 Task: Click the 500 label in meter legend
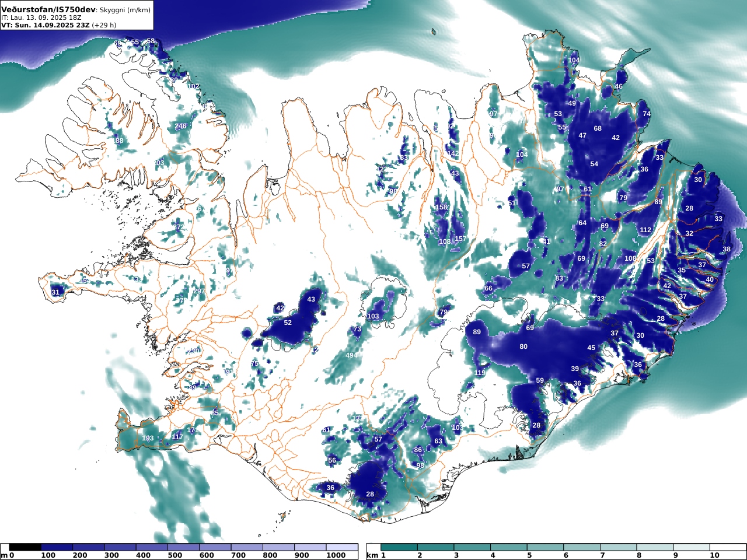(175, 555)
